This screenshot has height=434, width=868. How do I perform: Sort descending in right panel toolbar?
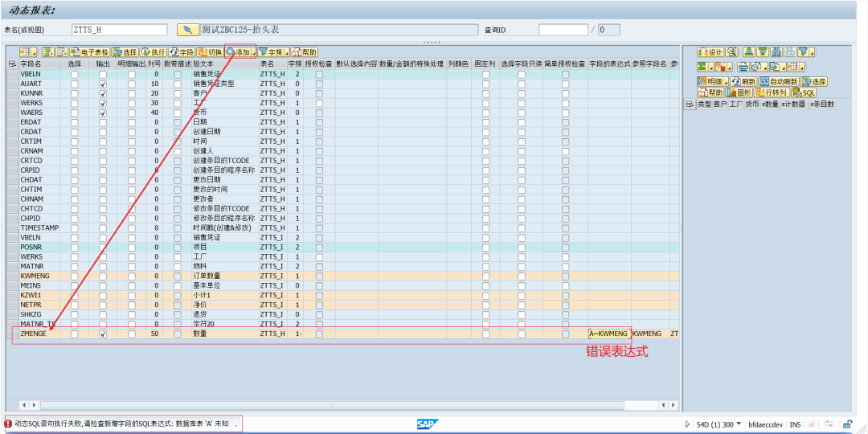(763, 52)
